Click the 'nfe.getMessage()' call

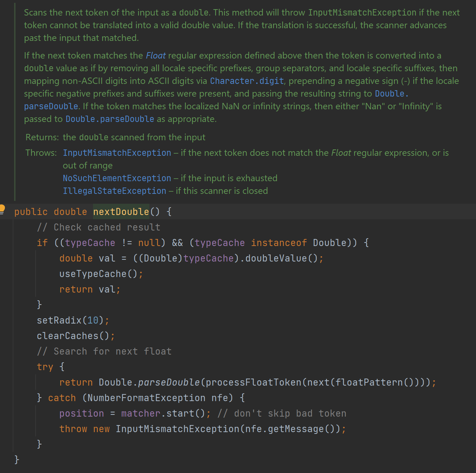click(290, 429)
